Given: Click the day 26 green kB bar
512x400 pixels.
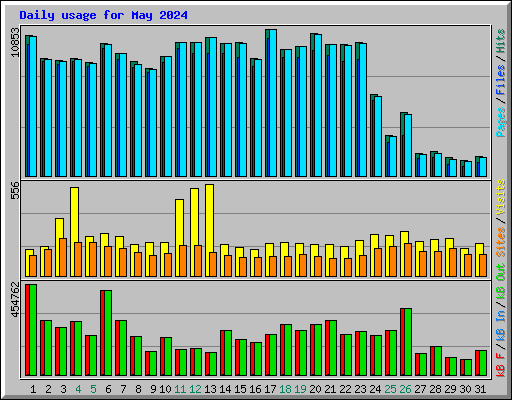Looking at the screenshot, I should coord(408,342).
